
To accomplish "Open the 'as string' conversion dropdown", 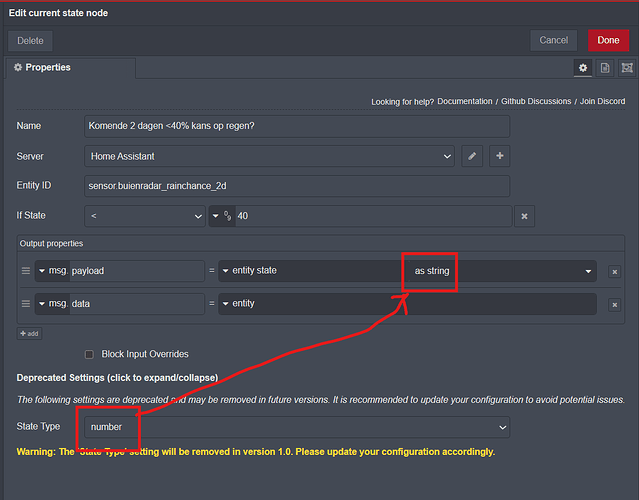I will click(x=503, y=271).
